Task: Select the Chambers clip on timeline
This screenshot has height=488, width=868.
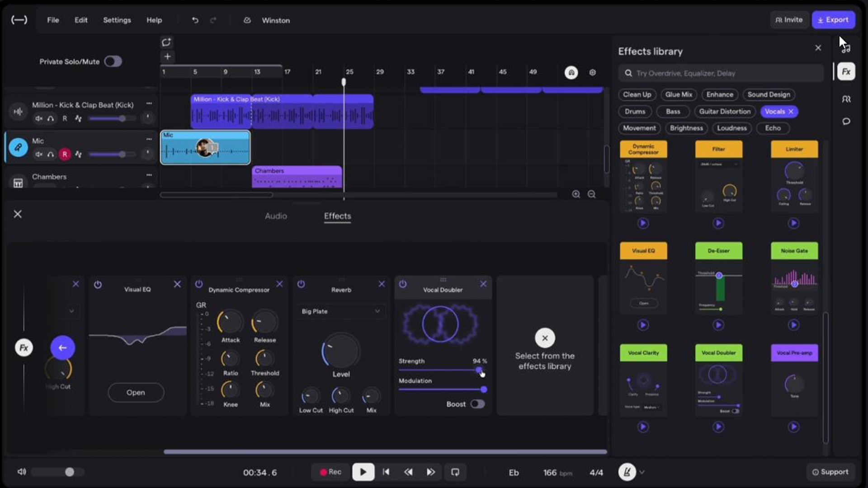Action: (x=297, y=177)
